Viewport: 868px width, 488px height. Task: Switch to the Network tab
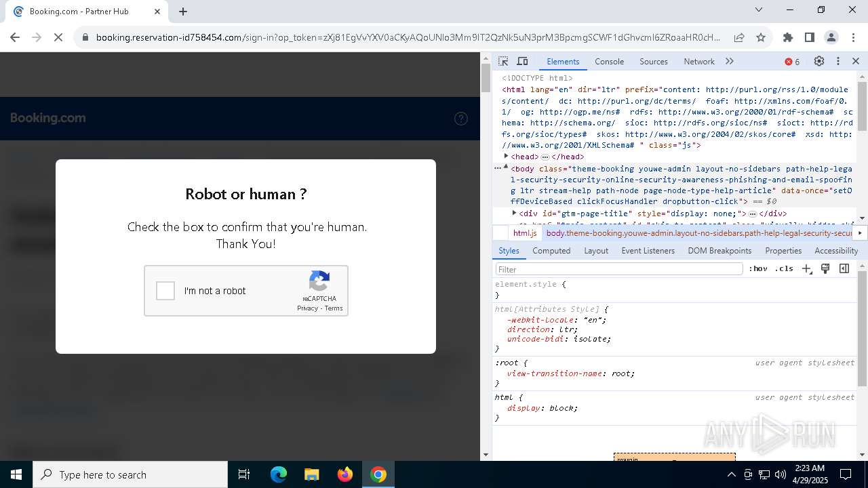click(699, 61)
